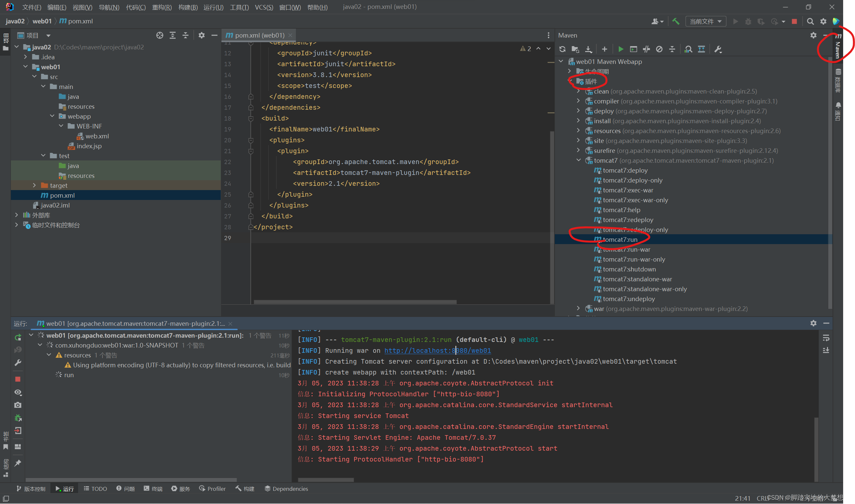
Task: Select opened file target icon in Project panel
Action: point(160,35)
